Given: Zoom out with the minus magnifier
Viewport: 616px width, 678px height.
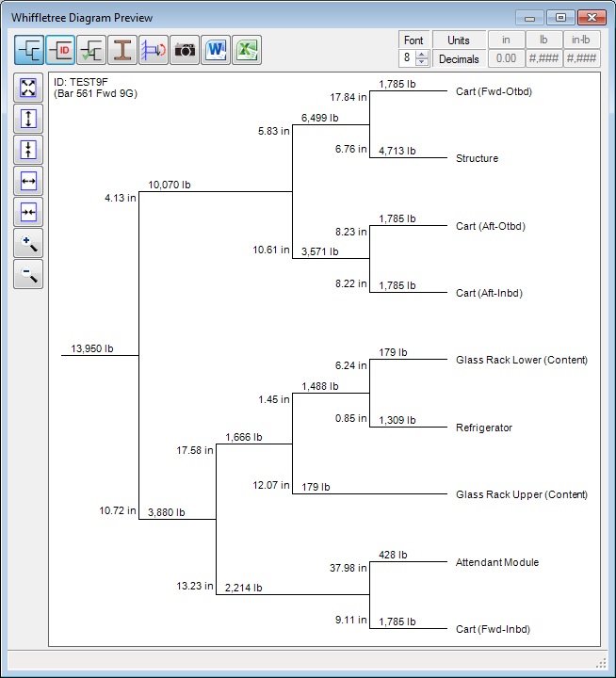Looking at the screenshot, I should coord(28,275).
